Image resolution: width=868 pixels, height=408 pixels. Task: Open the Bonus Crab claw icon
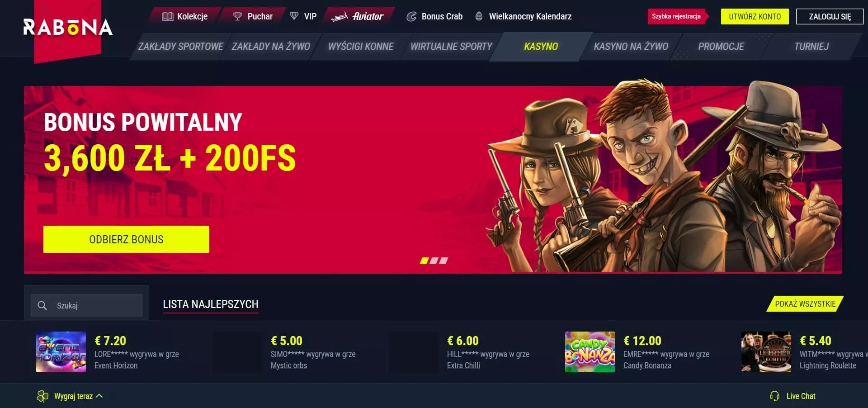tap(411, 17)
